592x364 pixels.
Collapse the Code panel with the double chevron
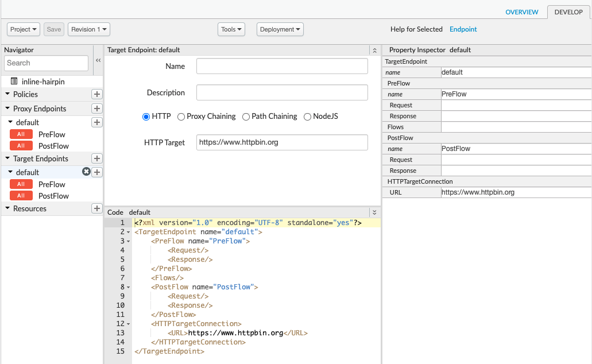click(374, 212)
